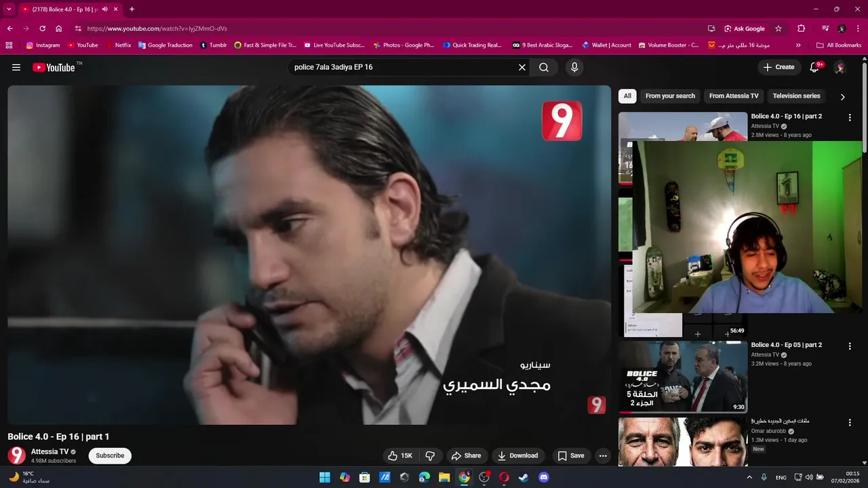868x488 pixels.
Task: Open options for Ep 05 part 2
Action: pos(850,346)
